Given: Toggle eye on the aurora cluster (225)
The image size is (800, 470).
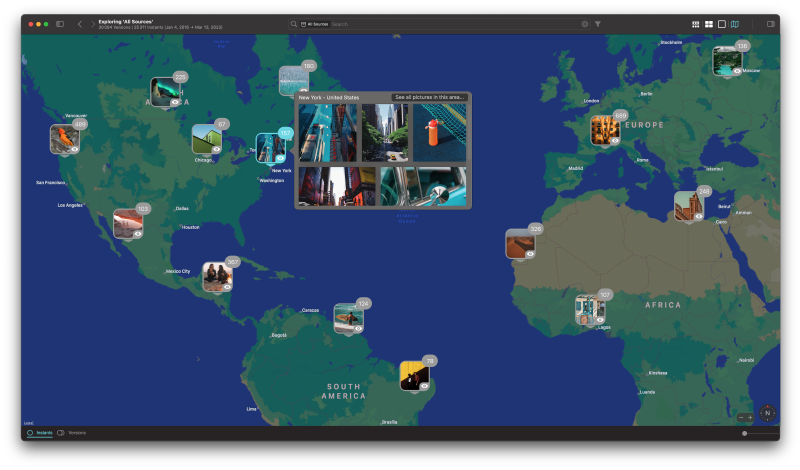Looking at the screenshot, I should pos(175,102).
